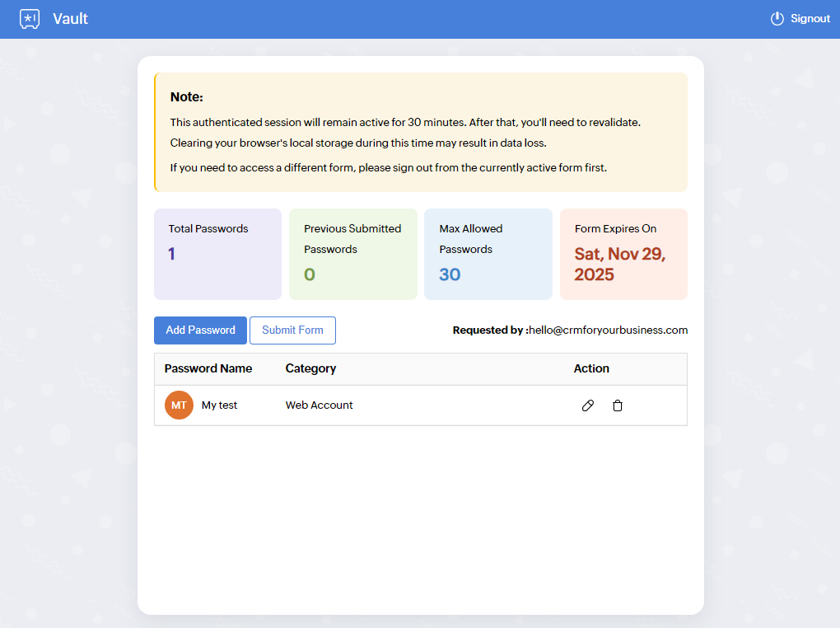Click the orange MT avatar icon
This screenshot has height=628, width=840.
click(x=179, y=405)
